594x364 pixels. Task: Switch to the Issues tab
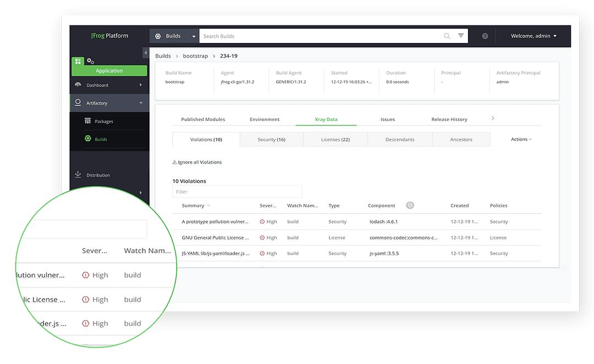(388, 119)
